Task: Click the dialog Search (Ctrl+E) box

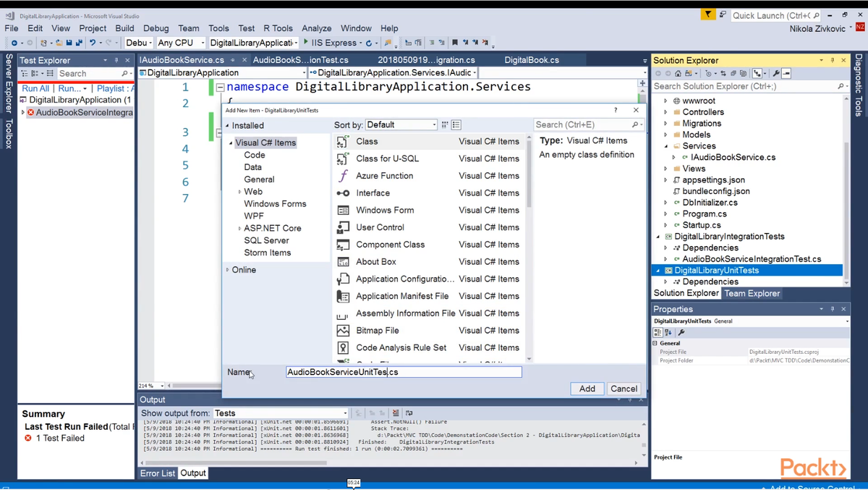Action: click(588, 124)
